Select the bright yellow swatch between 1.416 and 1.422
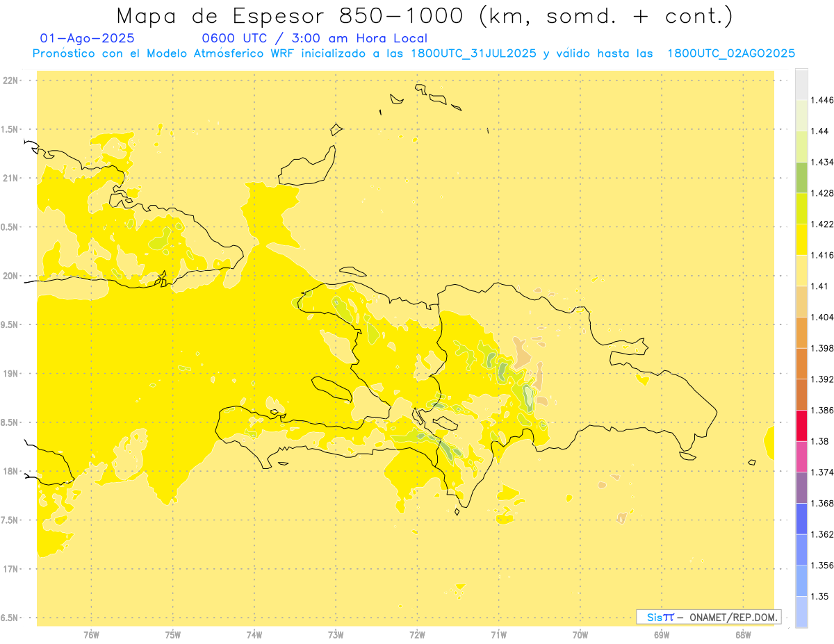The image size is (834, 644). pyautogui.click(x=801, y=239)
